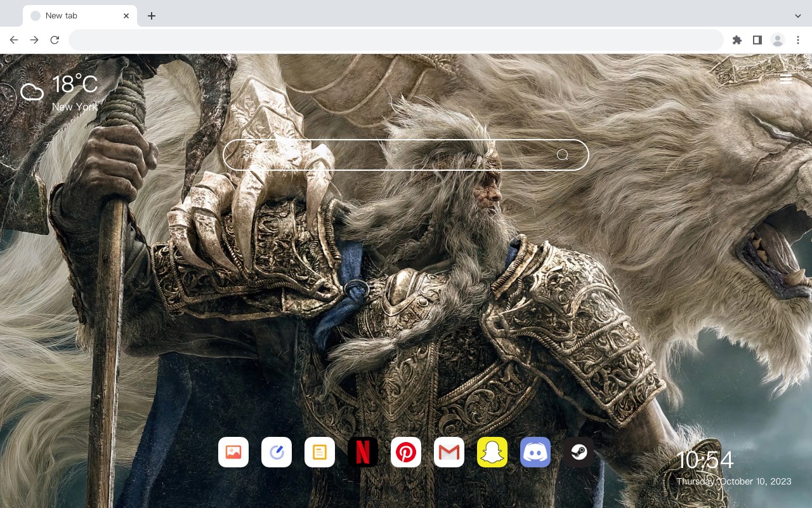Viewport: 812px width, 508px height.
Task: Open the Steam shortcut
Action: pyautogui.click(x=579, y=452)
